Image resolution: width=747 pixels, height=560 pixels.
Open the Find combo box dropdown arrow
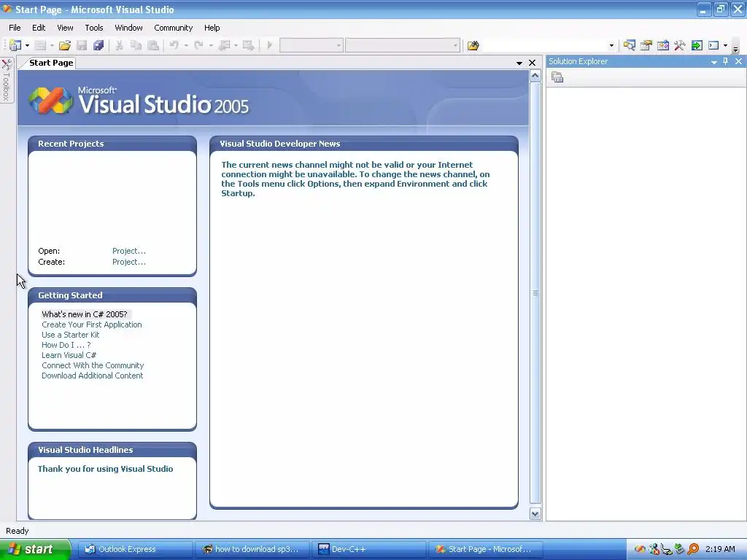(x=611, y=46)
